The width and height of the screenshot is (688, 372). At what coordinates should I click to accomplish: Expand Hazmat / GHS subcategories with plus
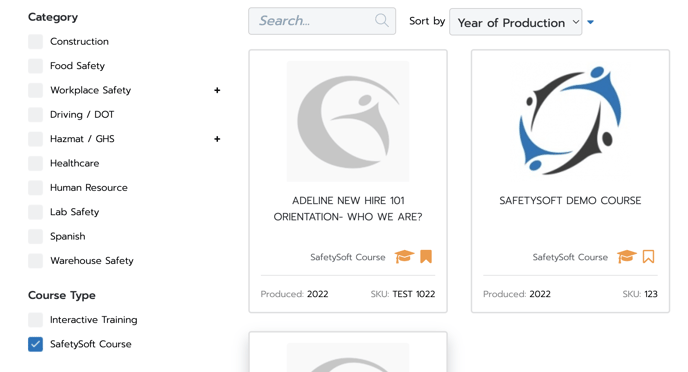point(217,139)
